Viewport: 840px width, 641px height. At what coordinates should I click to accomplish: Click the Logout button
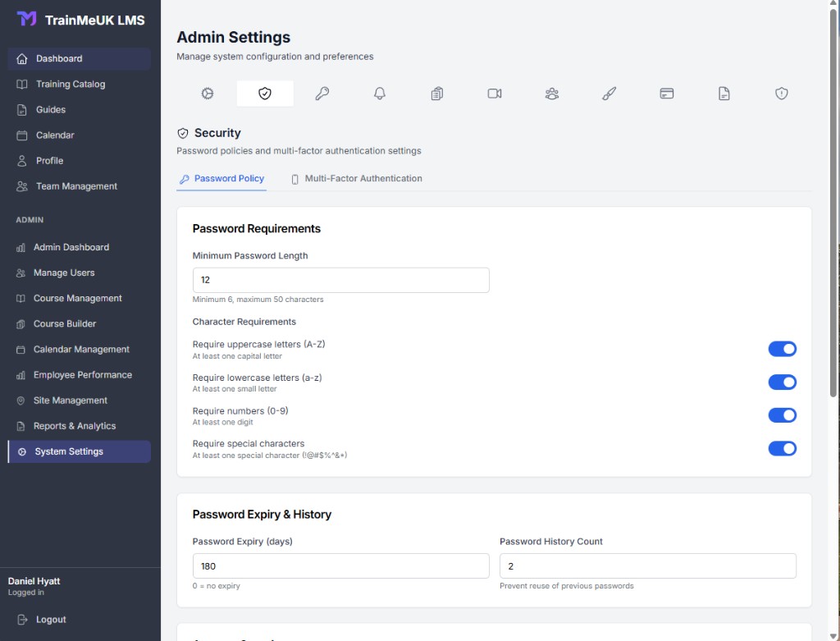point(80,620)
